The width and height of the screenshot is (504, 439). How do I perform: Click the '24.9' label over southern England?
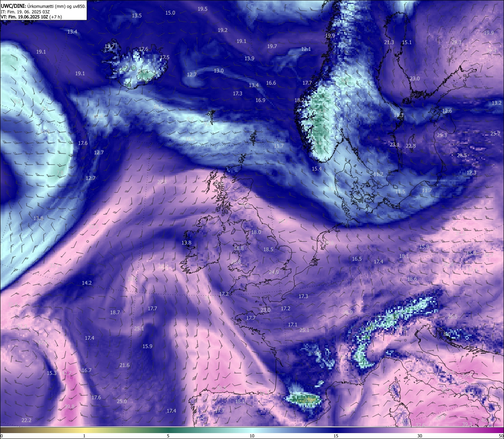click(x=274, y=272)
